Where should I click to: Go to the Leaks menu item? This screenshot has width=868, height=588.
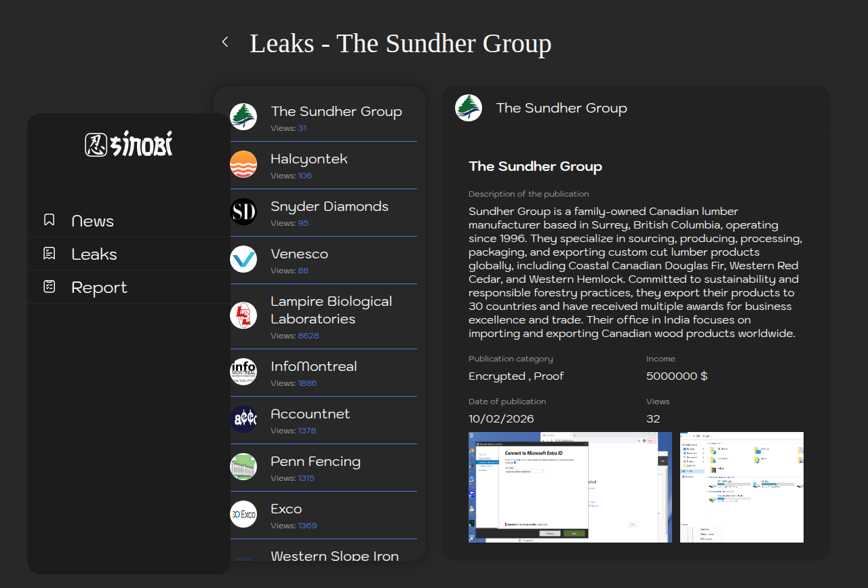pyautogui.click(x=94, y=254)
